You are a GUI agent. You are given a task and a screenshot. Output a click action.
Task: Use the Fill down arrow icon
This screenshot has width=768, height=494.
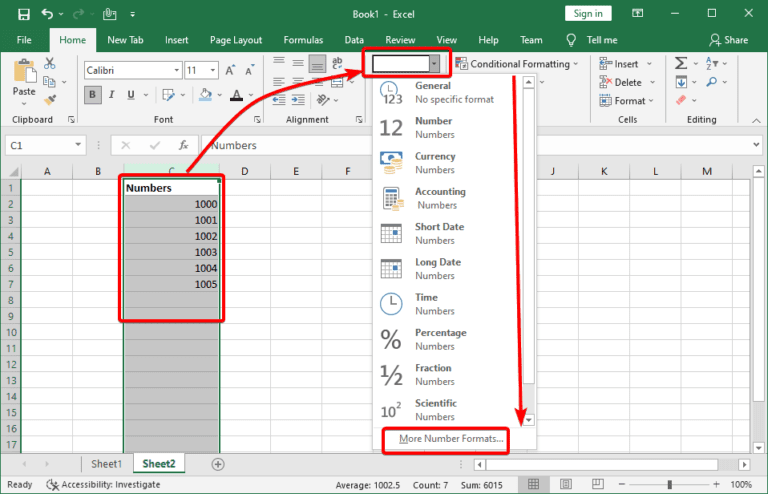(681, 82)
